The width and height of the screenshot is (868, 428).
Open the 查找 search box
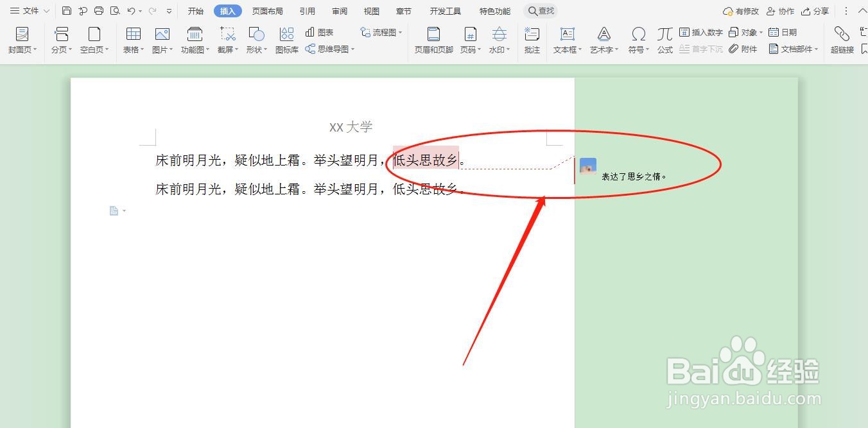pos(541,10)
